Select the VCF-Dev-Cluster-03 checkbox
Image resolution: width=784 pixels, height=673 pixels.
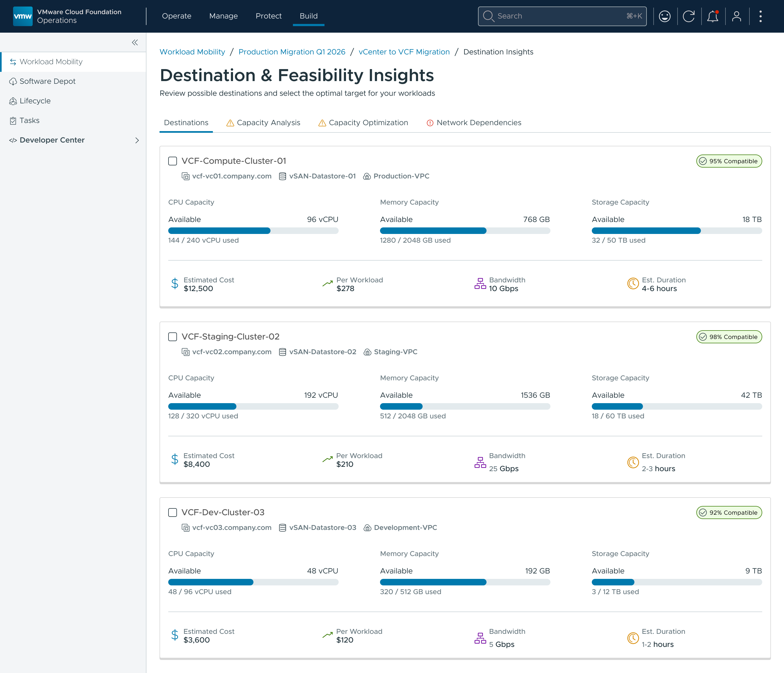[x=173, y=512]
